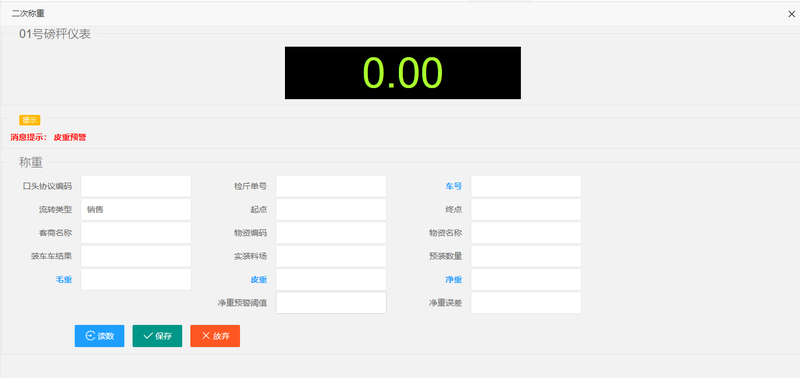Click the 净重预警阈值 label text
This screenshot has height=378, width=800.
pos(242,303)
